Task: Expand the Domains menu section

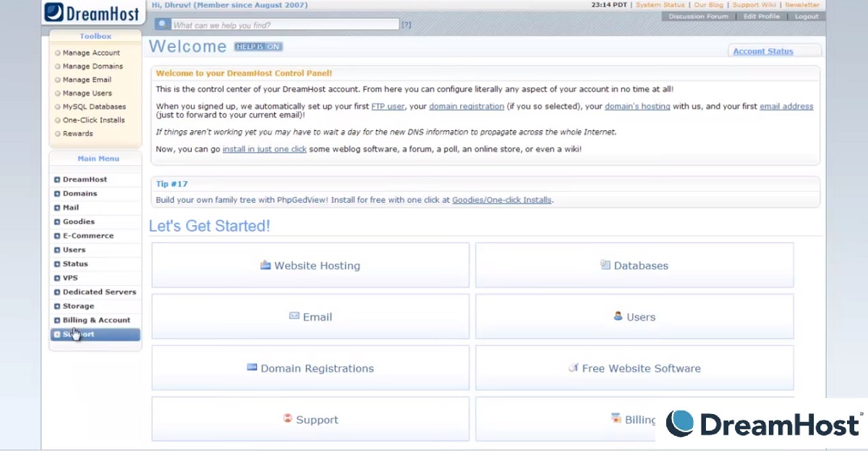Action: pyautogui.click(x=57, y=193)
